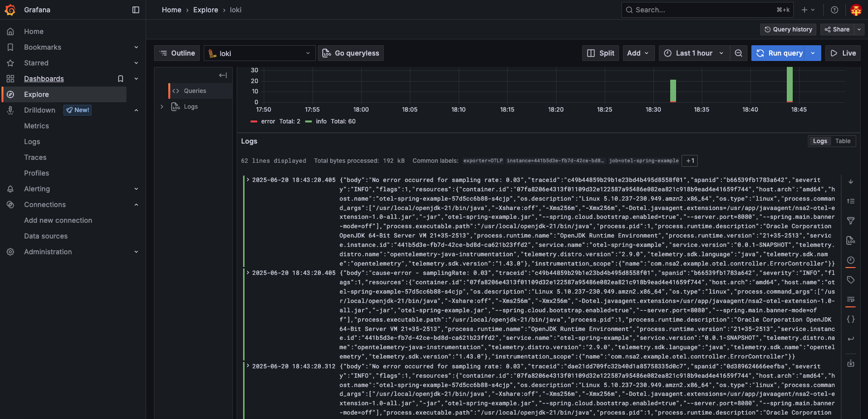Open the Last 1 hour time picker

coord(694,53)
